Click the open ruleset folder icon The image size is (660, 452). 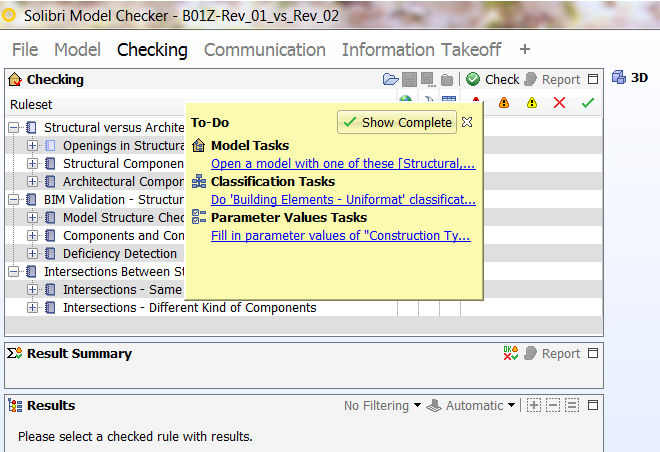pyautogui.click(x=390, y=79)
